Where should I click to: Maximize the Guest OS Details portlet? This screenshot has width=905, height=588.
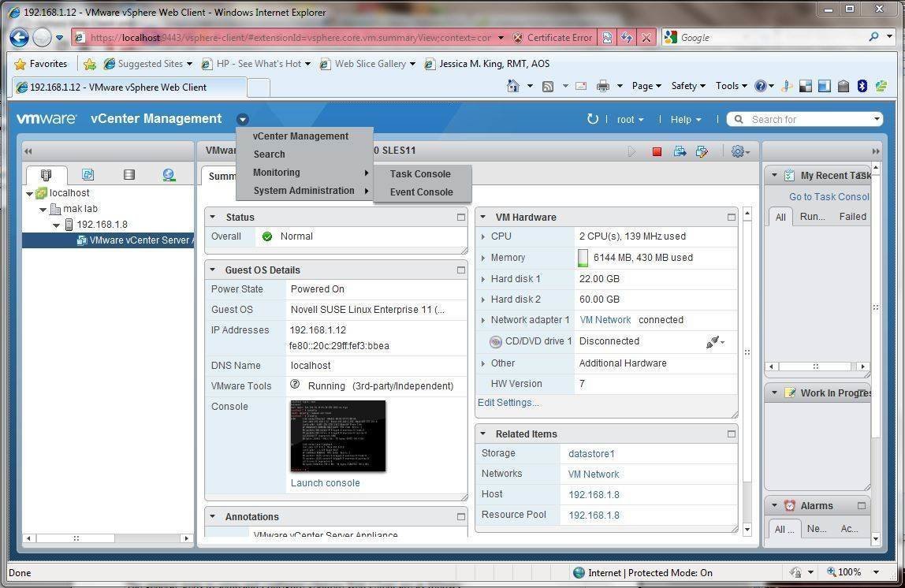[460, 270]
